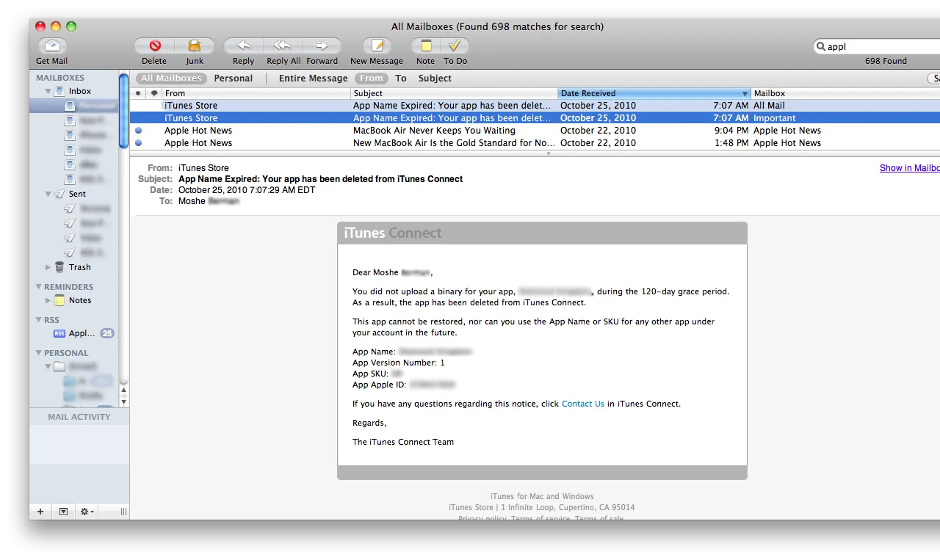Forward the selected message
The height and width of the screenshot is (560, 940).
pos(322,46)
